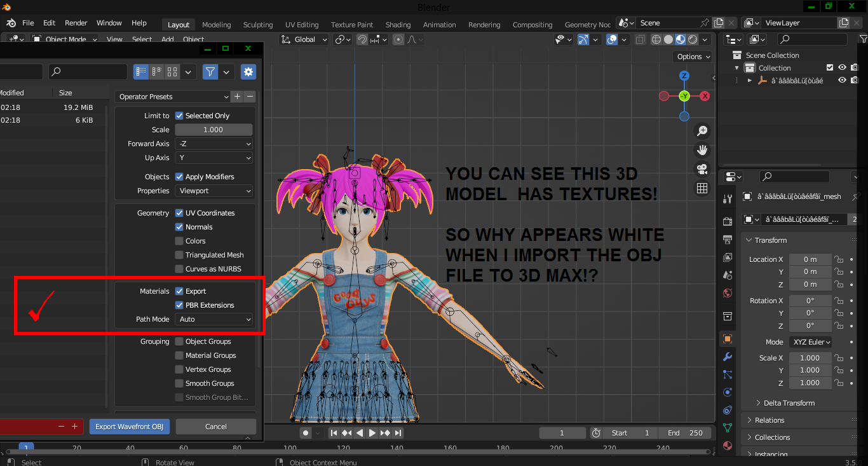The image size is (868, 466).
Task: Open the Modifier wrench properties tab
Action: (728, 357)
